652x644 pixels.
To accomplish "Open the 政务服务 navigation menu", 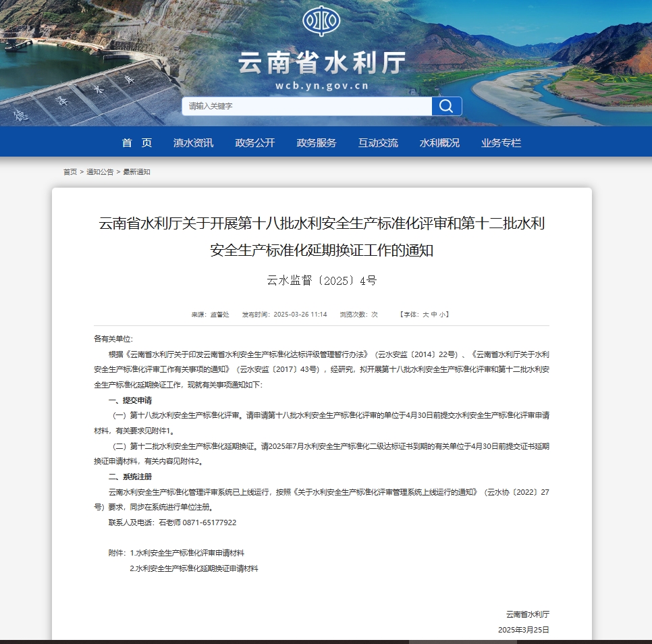I will click(x=317, y=142).
